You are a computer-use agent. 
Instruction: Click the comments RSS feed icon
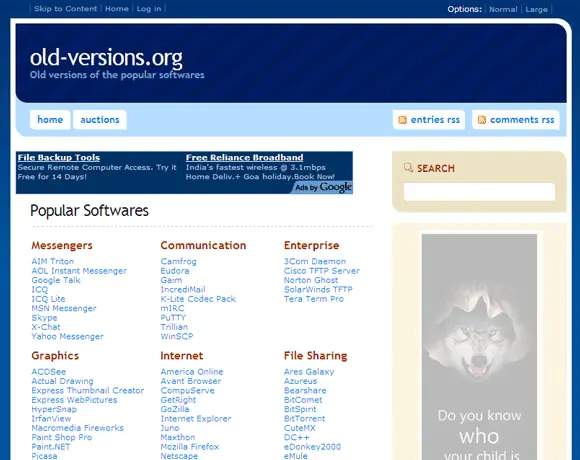click(482, 120)
